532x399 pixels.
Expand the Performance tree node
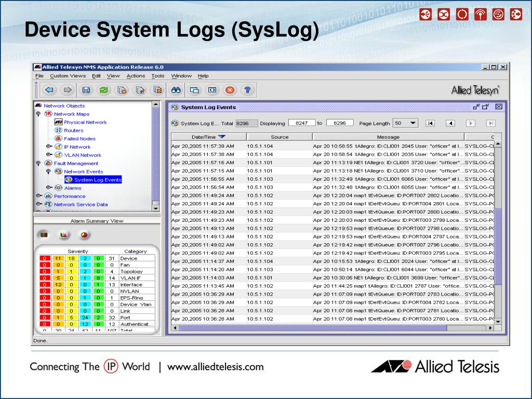click(38, 196)
